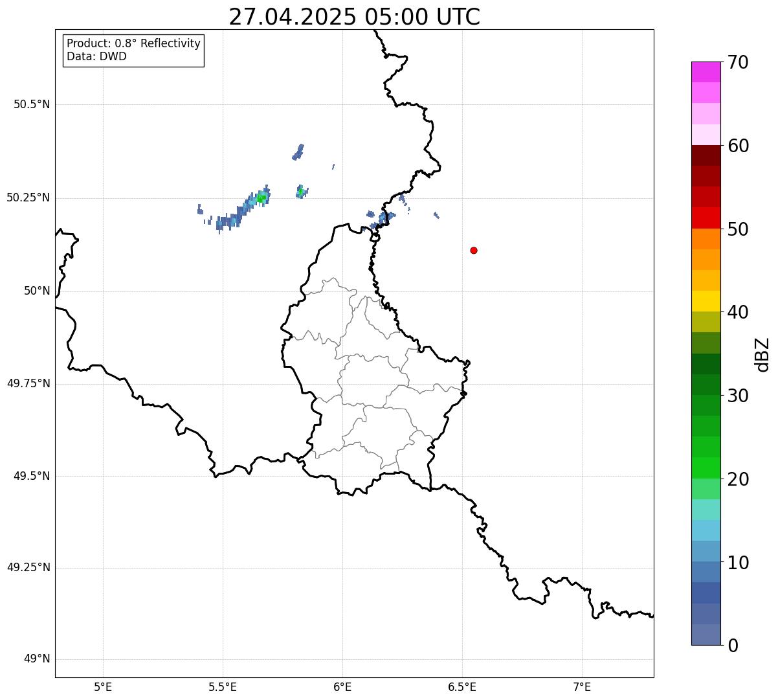The width and height of the screenshot is (778, 700).
Task: Pick the light cyan-blue swatch between 10 and 20
Action: (x=706, y=530)
